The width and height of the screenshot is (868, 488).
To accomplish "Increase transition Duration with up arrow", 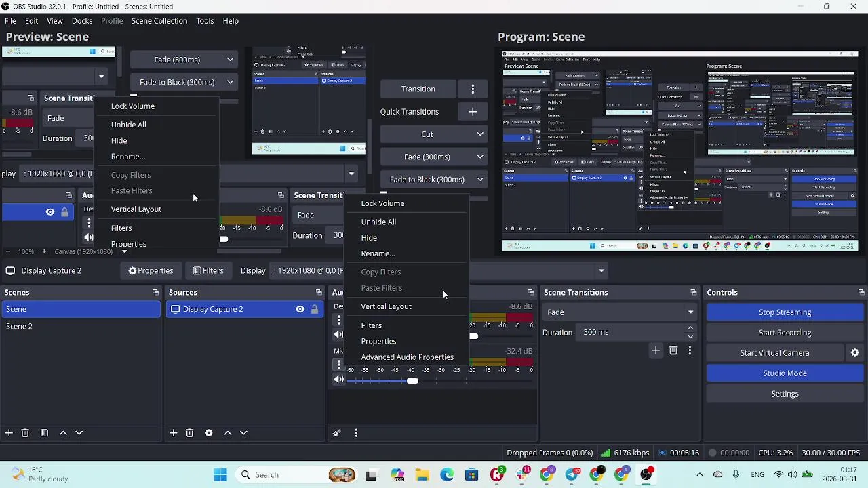I will 690,328.
